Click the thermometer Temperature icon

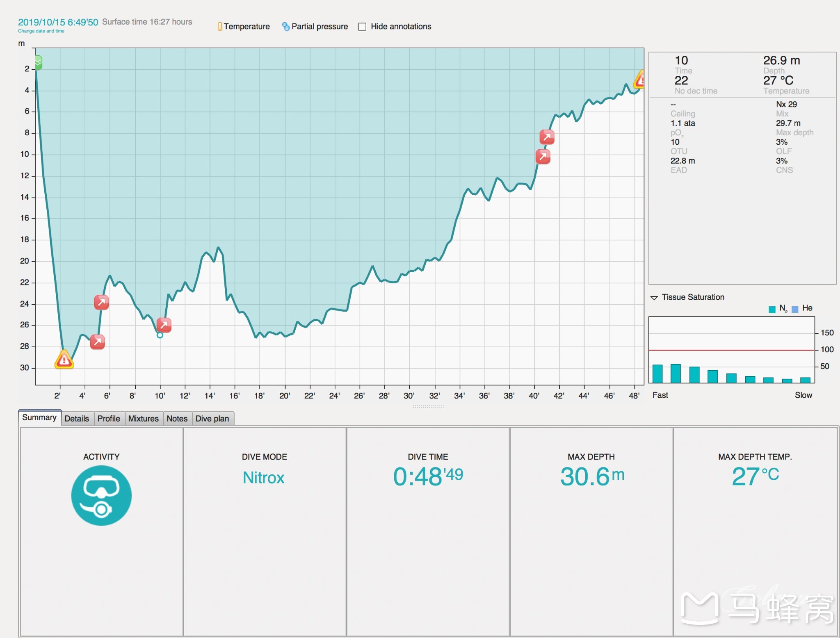click(220, 27)
